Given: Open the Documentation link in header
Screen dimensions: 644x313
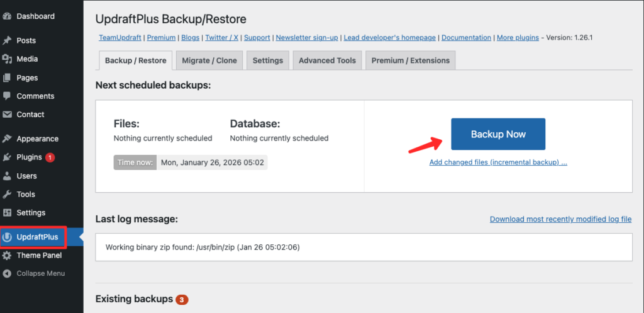Looking at the screenshot, I should click(466, 38).
